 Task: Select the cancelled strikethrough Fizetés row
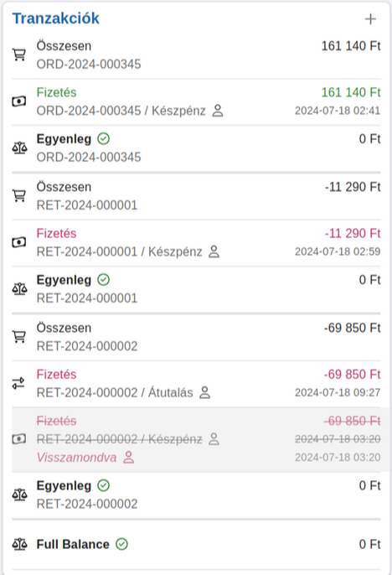[196, 439]
